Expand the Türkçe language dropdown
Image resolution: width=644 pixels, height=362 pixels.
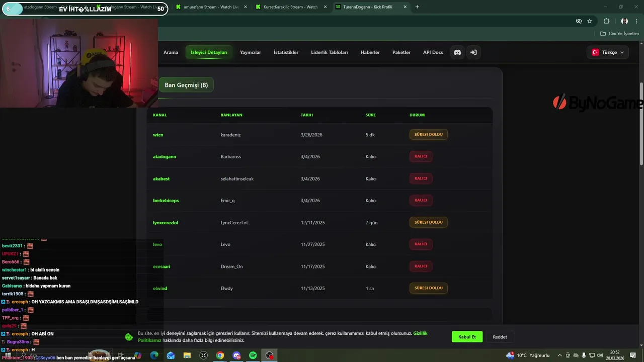tap(608, 52)
